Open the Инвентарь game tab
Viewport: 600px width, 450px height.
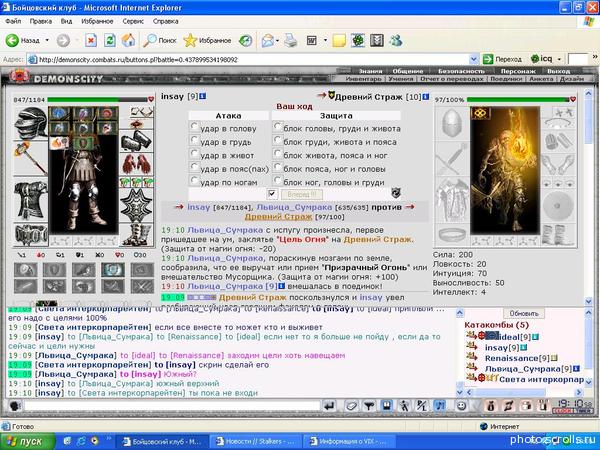click(364, 79)
